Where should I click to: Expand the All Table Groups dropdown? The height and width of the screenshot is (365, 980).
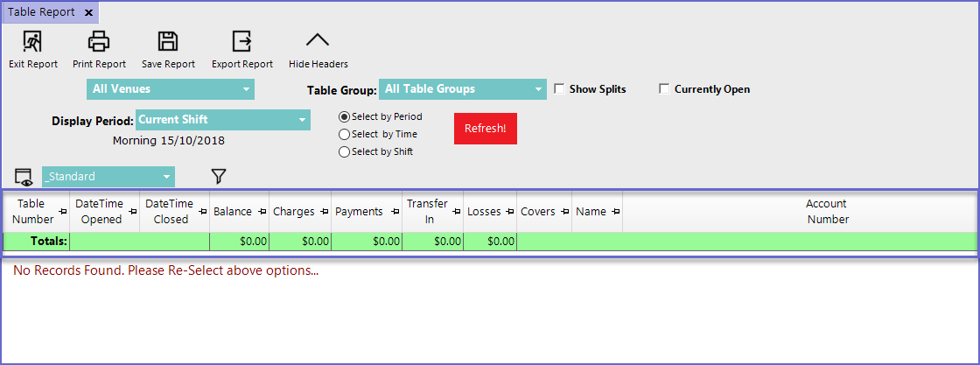pyautogui.click(x=462, y=89)
